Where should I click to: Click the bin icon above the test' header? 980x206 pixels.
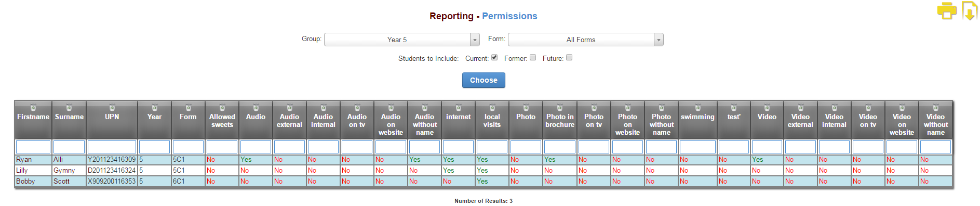(x=734, y=108)
